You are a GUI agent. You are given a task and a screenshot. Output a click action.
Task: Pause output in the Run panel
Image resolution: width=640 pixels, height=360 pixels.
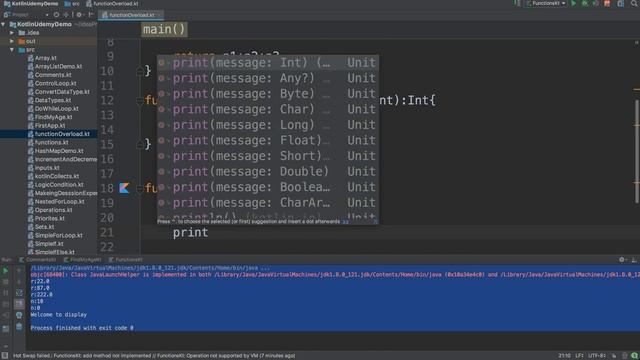coord(6,293)
